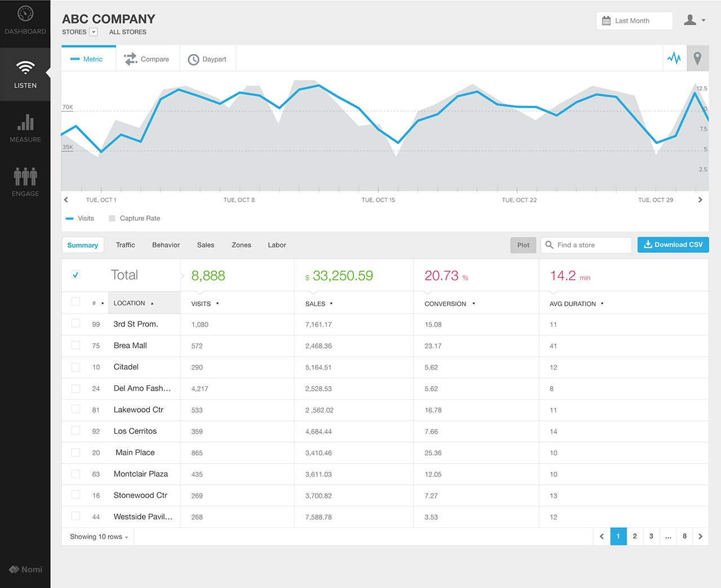This screenshot has height=588, width=721.
Task: Switch to the Labor tab
Action: pyautogui.click(x=277, y=245)
